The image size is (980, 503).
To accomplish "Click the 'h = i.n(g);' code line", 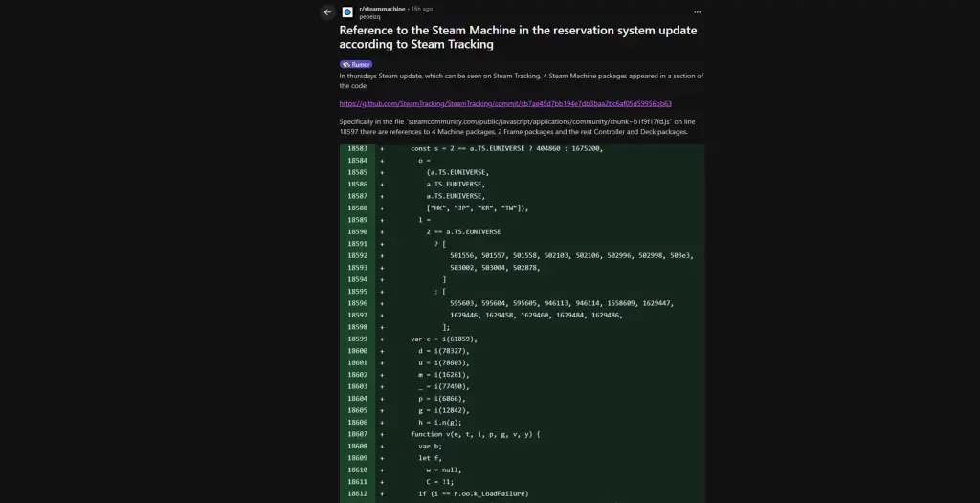I will point(440,422).
